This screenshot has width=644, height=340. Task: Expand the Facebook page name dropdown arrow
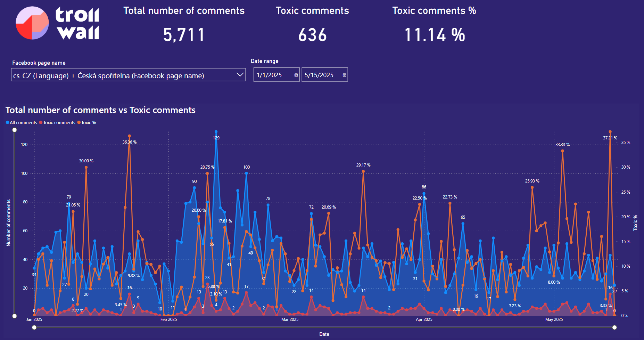(240, 75)
